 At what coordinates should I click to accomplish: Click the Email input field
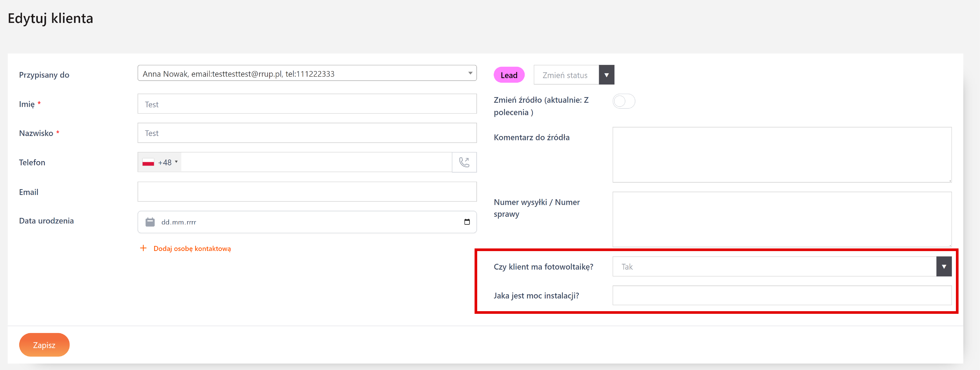pos(307,192)
